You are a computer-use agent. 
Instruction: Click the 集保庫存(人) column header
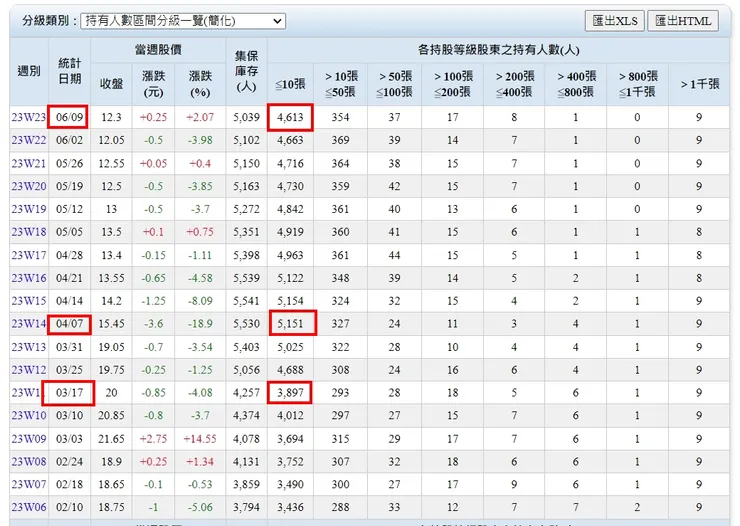pyautogui.click(x=246, y=71)
